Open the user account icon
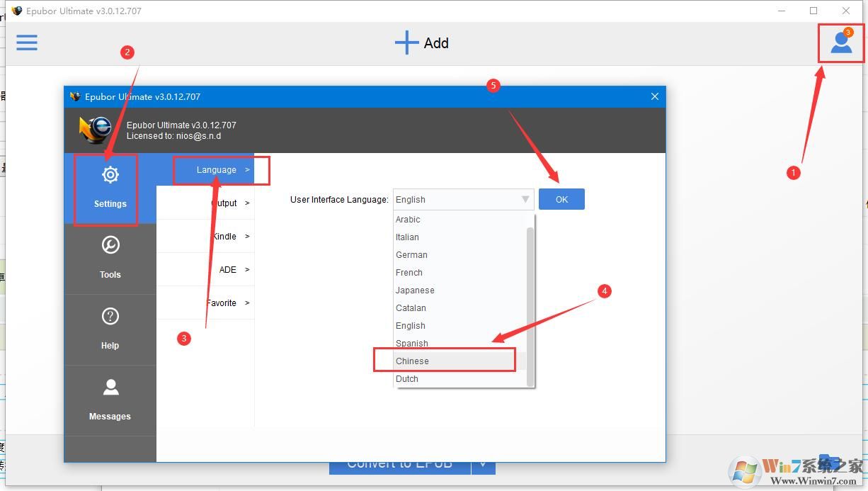 point(841,43)
